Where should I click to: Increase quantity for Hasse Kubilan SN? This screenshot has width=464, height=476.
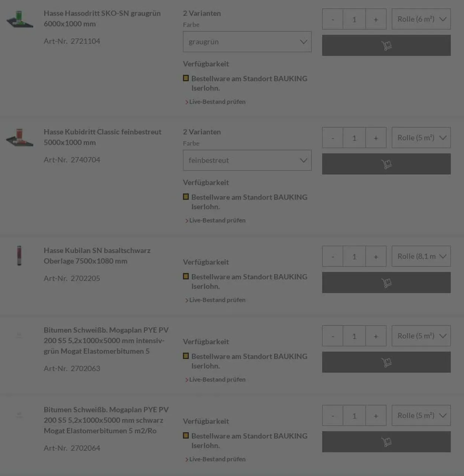[376, 256]
